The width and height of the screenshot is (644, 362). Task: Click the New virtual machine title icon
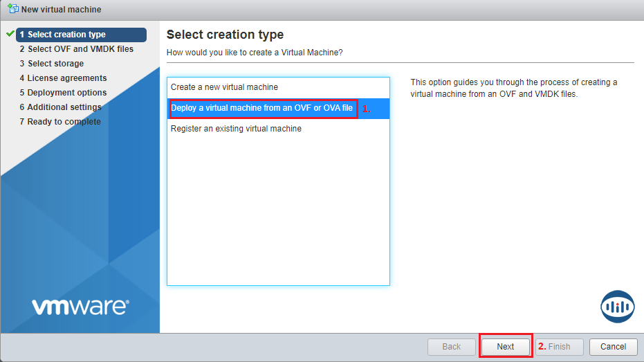click(12, 9)
